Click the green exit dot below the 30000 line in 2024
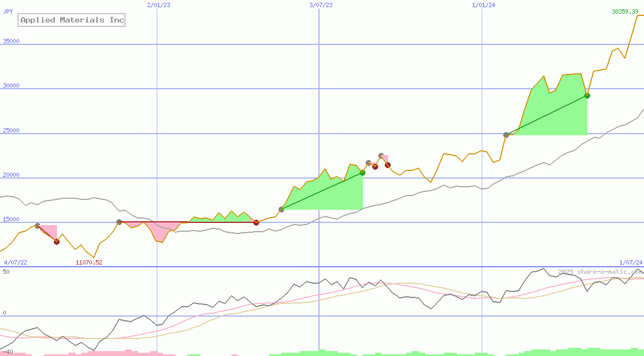The height and width of the screenshot is (356, 644). [588, 96]
